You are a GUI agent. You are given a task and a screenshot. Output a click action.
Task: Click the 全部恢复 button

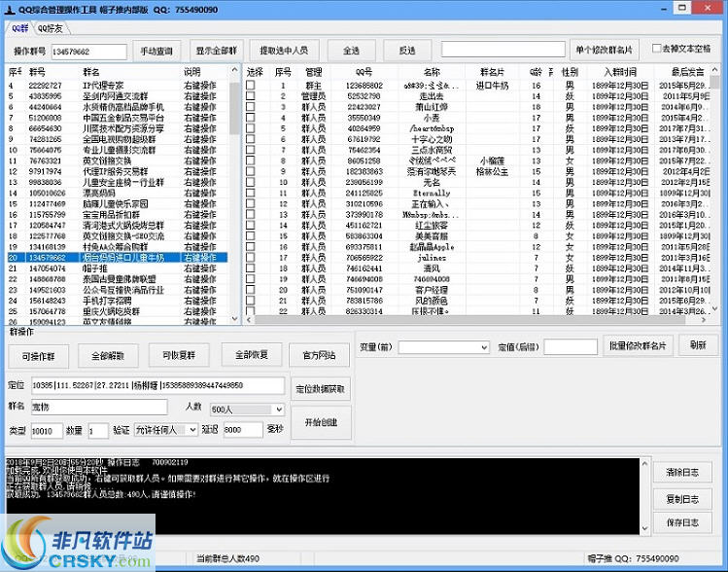(x=251, y=355)
